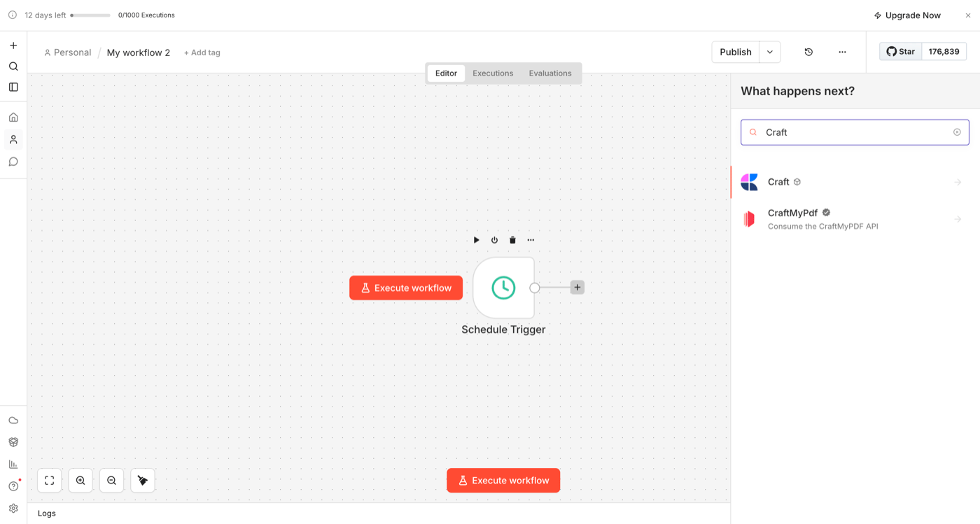
Task: Delete the node with the trash icon
Action: click(512, 240)
